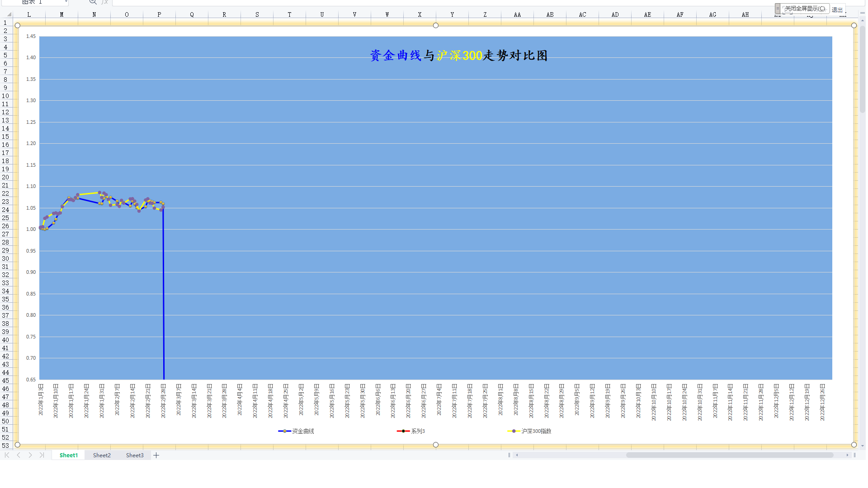Select column header T
Image resolution: width=868 pixels, height=488 pixels.
[289, 14]
